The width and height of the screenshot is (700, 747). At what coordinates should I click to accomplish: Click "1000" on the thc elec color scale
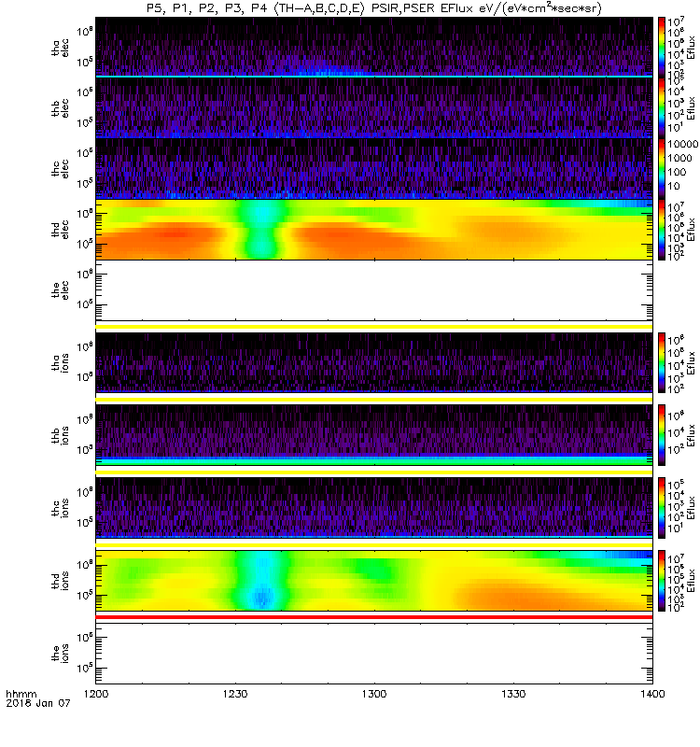(x=679, y=158)
